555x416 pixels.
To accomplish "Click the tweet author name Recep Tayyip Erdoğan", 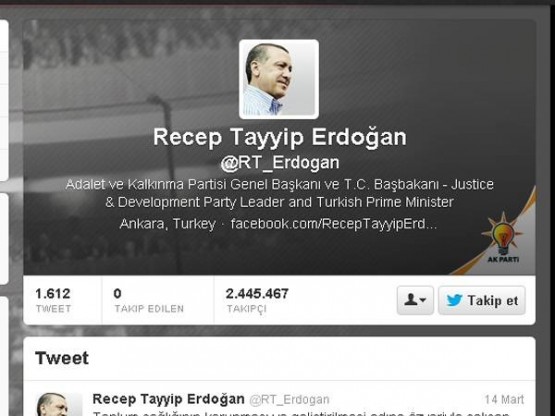I will click(168, 399).
